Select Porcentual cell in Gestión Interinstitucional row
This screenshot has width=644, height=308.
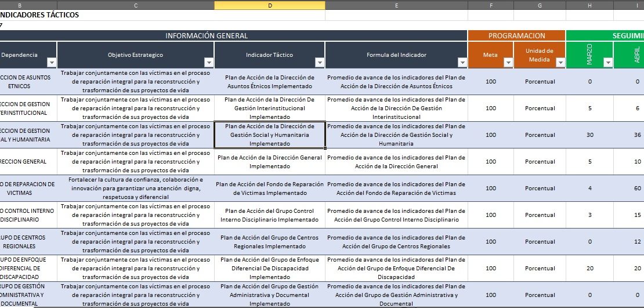(540, 108)
